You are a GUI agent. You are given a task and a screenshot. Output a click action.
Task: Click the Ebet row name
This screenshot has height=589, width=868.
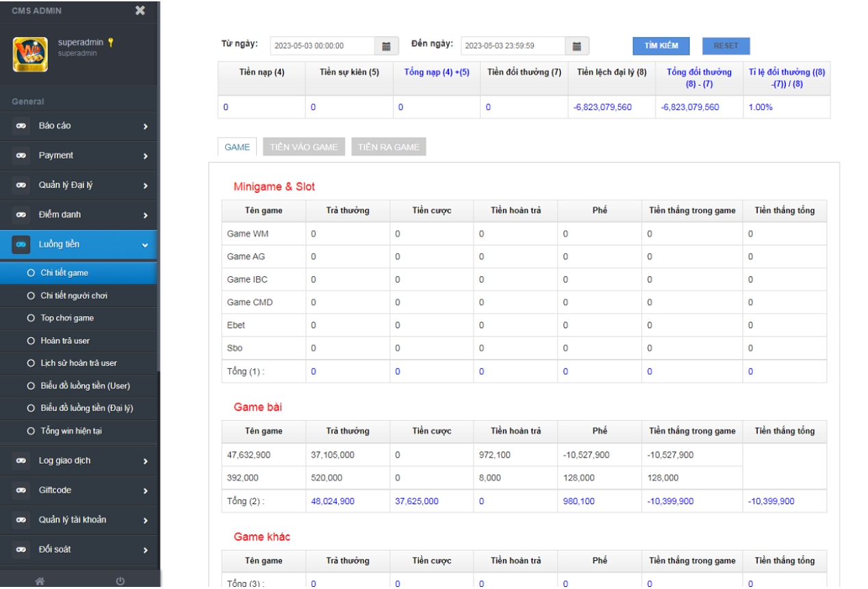pyautogui.click(x=236, y=326)
